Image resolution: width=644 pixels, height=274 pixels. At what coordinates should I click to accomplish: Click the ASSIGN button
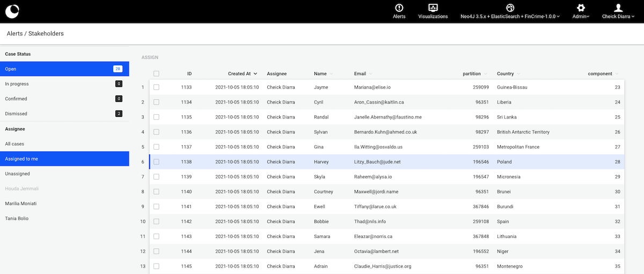click(x=150, y=57)
